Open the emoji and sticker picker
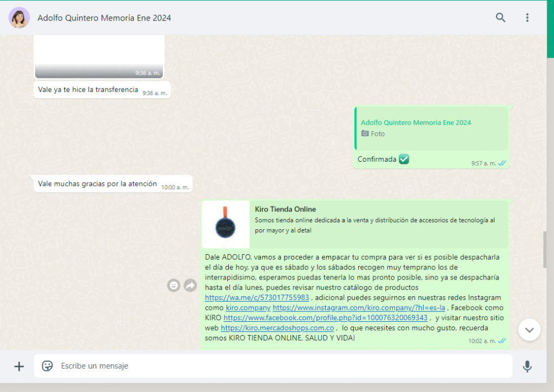This screenshot has width=554, height=392. pos(48,366)
